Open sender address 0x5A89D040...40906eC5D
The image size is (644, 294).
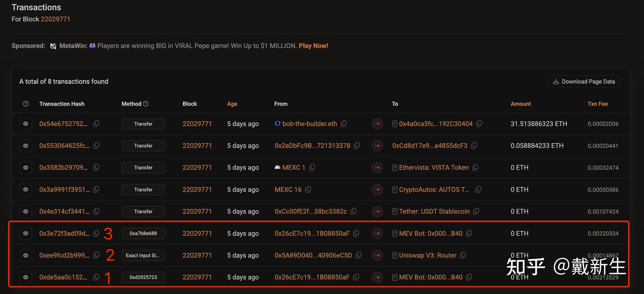pyautogui.click(x=314, y=256)
